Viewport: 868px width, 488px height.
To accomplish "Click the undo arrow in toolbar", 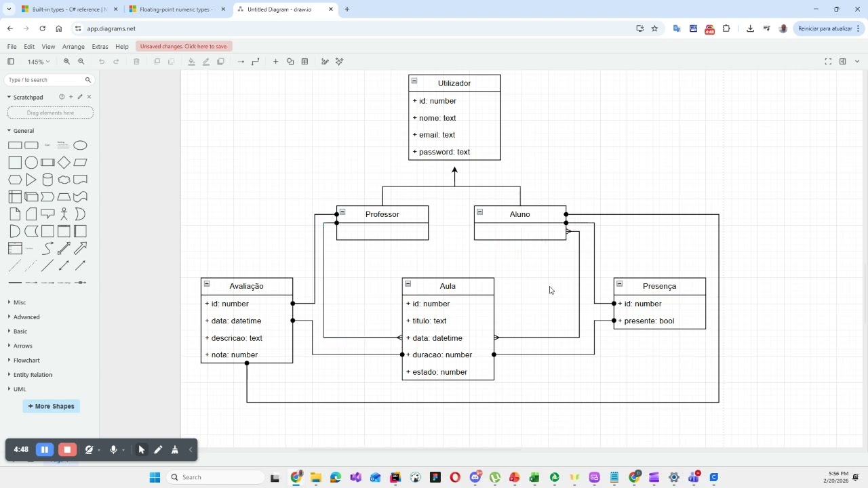I will click(x=102, y=62).
